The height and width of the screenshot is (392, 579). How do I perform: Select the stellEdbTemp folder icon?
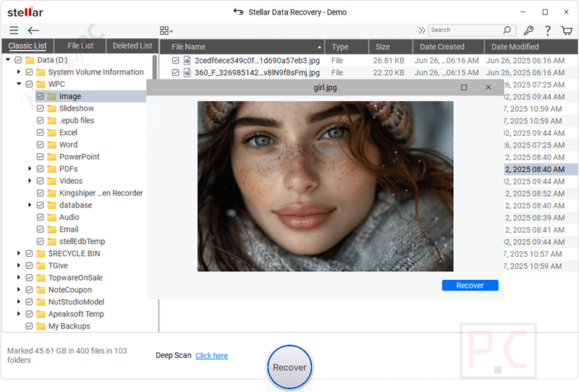(x=51, y=242)
